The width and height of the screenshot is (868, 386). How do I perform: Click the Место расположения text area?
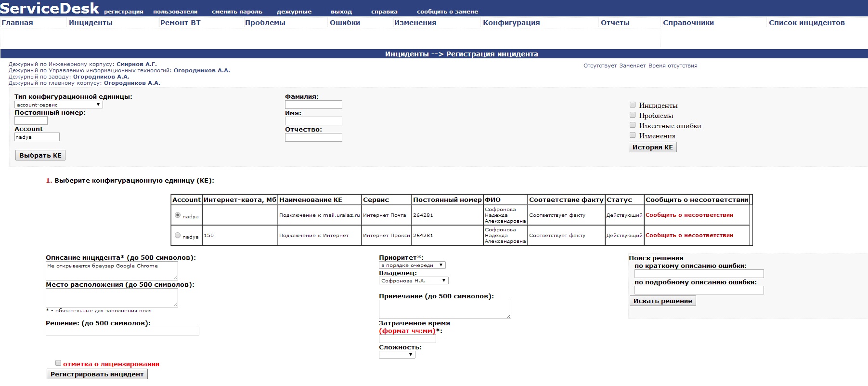pos(112,298)
